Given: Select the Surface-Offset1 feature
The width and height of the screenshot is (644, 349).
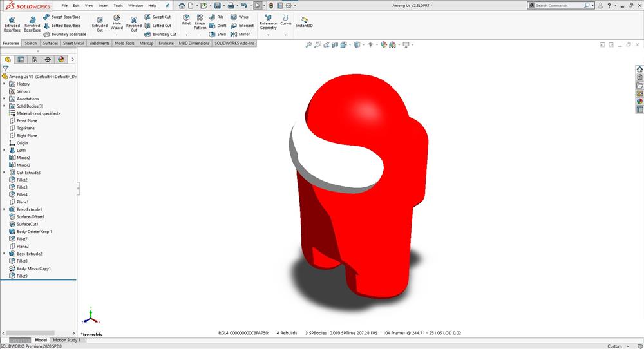Looking at the screenshot, I should tap(26, 217).
